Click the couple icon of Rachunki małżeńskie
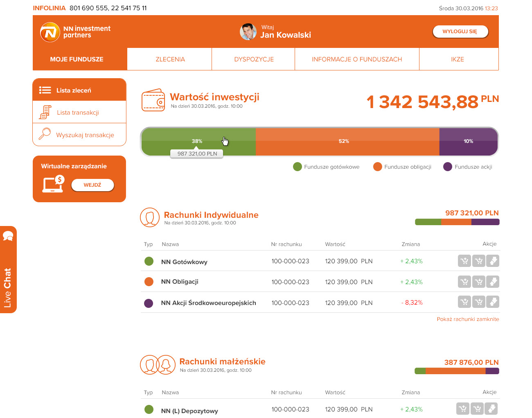Viewport: 532px width, 418px height. click(x=158, y=364)
